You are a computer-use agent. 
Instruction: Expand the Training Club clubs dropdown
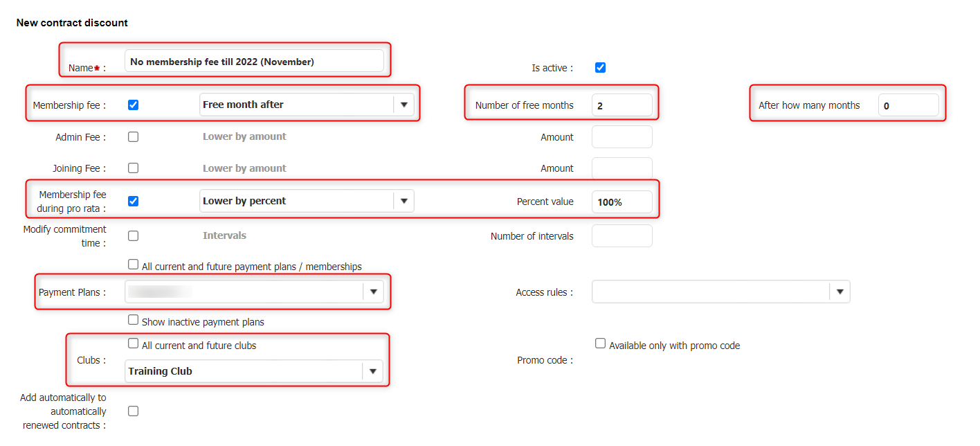pyautogui.click(x=373, y=371)
